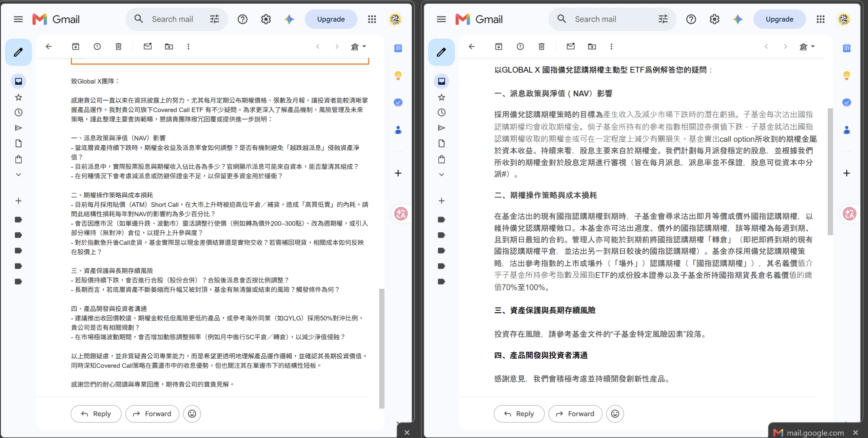Open Drafts in right window sidebar
Viewport: 868px width, 438px height.
coord(441,144)
